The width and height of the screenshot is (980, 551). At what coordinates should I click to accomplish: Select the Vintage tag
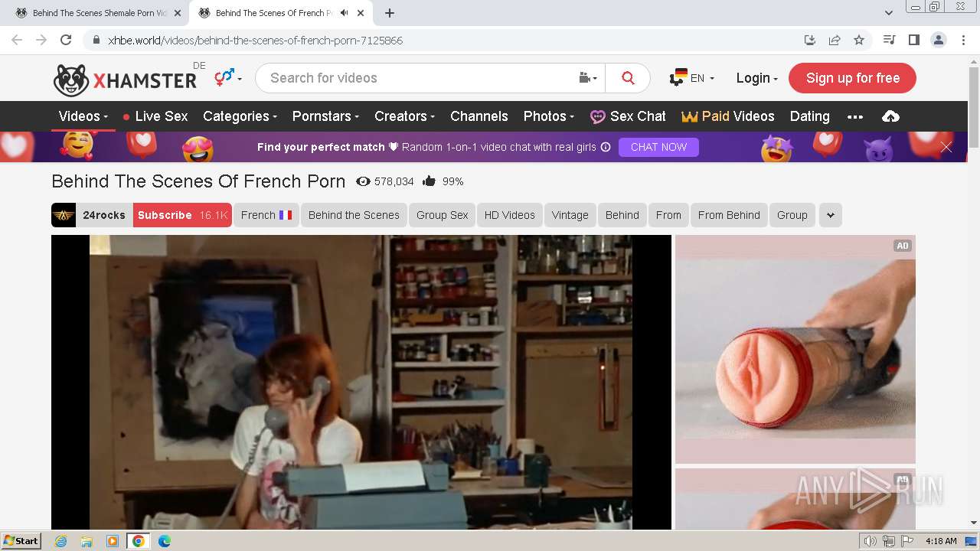(570, 215)
